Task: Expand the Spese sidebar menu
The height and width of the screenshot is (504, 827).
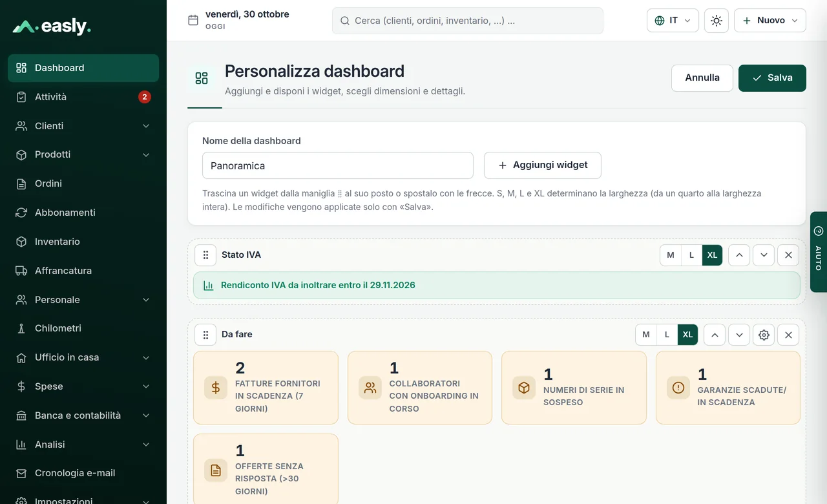Action: point(146,386)
